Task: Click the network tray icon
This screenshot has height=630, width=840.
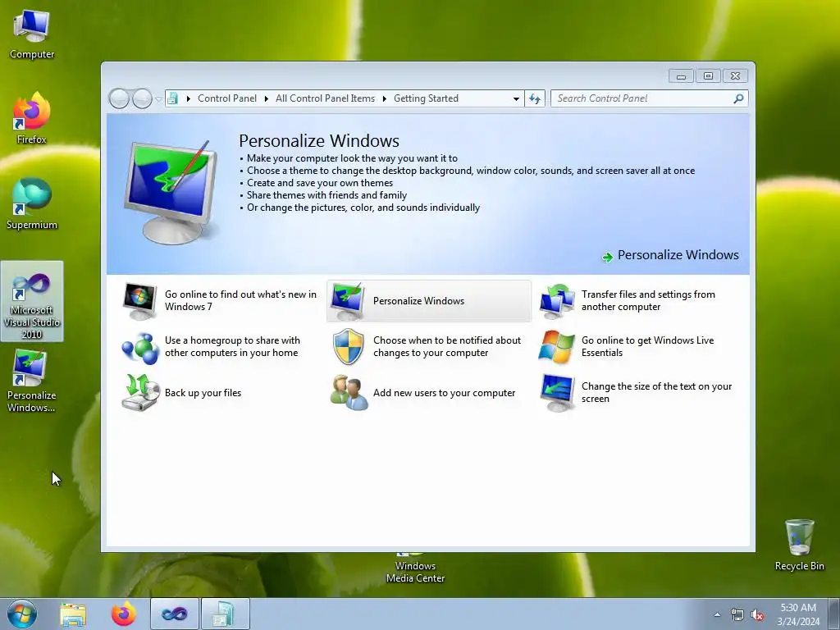Action: 737,615
